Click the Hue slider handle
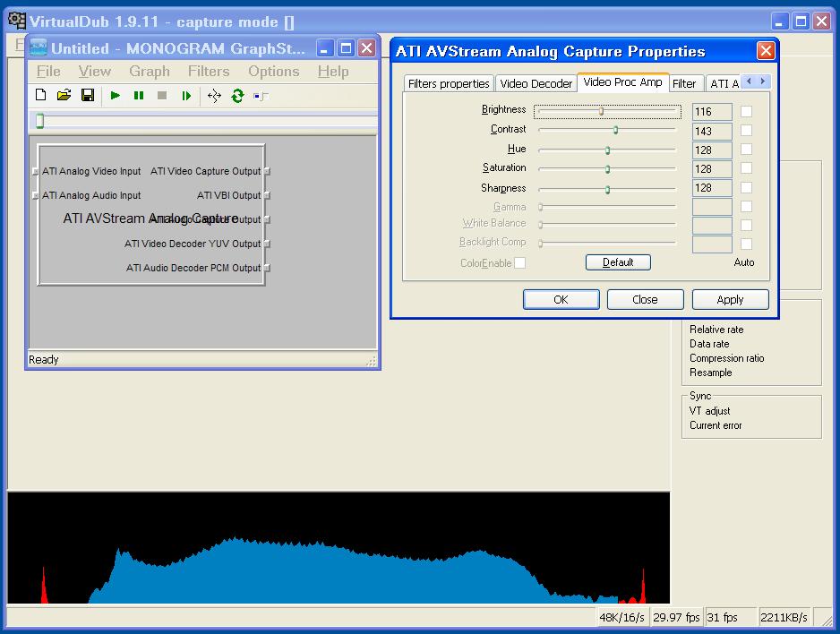The image size is (840, 634). click(x=607, y=150)
